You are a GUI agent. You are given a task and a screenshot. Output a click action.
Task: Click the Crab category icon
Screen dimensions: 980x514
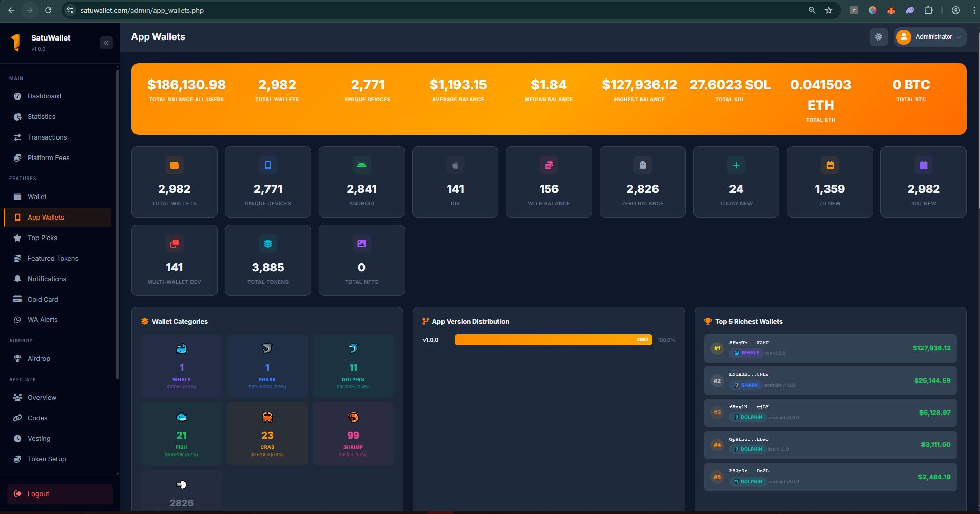[267, 417]
